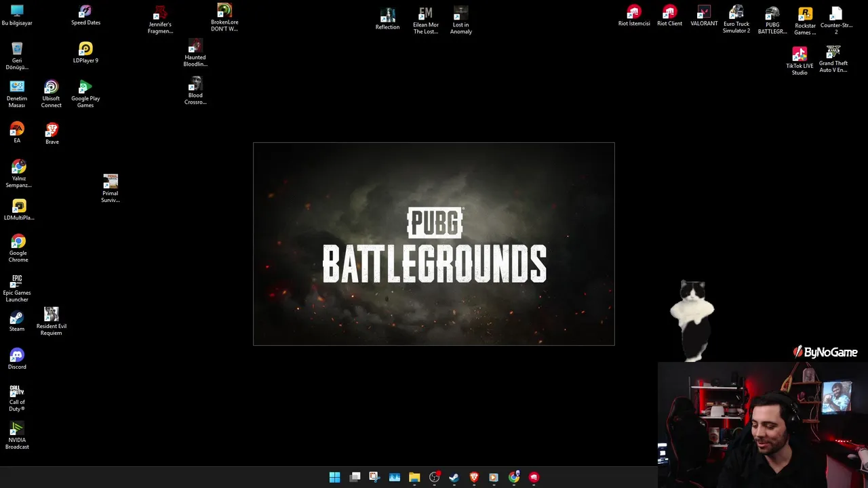Open Geri Dönüşüm recycle bin icon
Image resolution: width=868 pixels, height=488 pixels.
point(17,56)
